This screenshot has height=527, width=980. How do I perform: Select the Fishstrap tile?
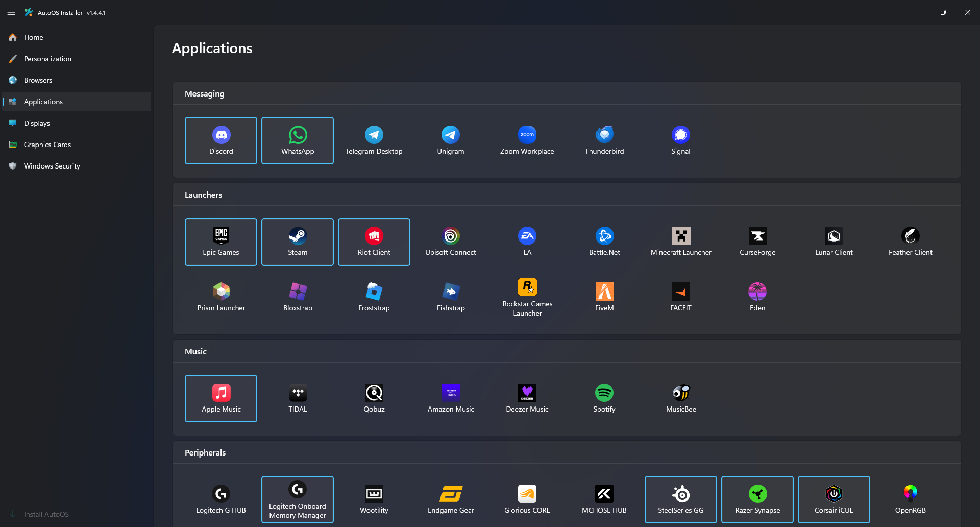pyautogui.click(x=451, y=297)
